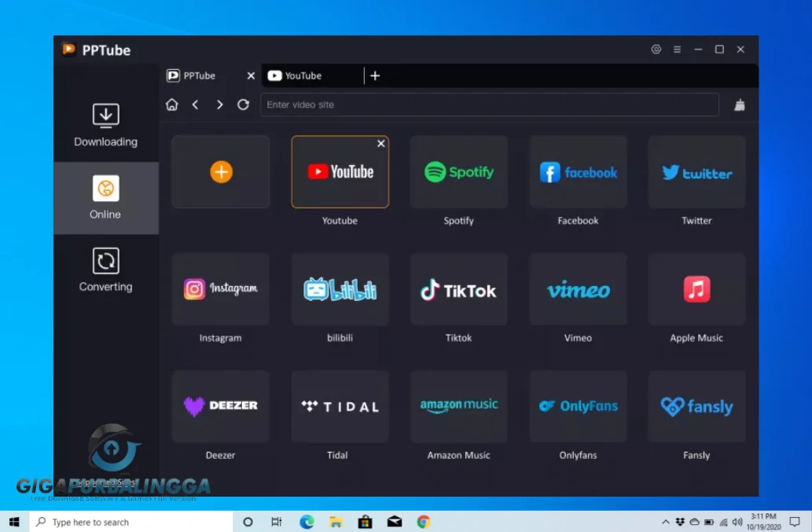Viewport: 812px width, 532px height.
Task: Go to the home page
Action: coord(172,105)
